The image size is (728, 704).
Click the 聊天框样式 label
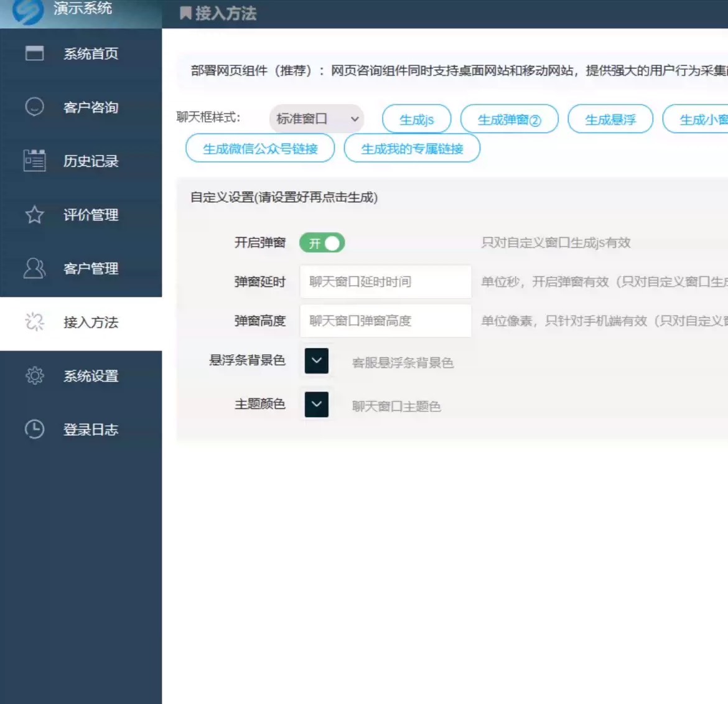click(x=208, y=117)
